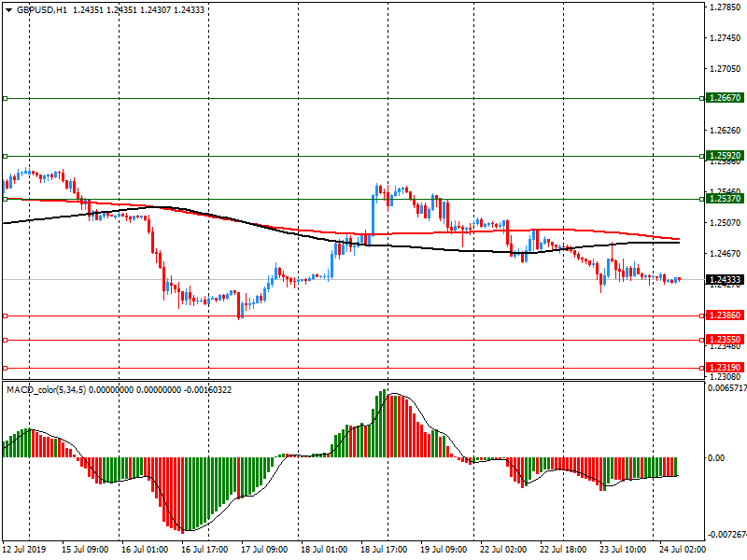The width and height of the screenshot is (747, 560).
Task: Click the 15 Jul 09:00 time label
Action: (85, 549)
